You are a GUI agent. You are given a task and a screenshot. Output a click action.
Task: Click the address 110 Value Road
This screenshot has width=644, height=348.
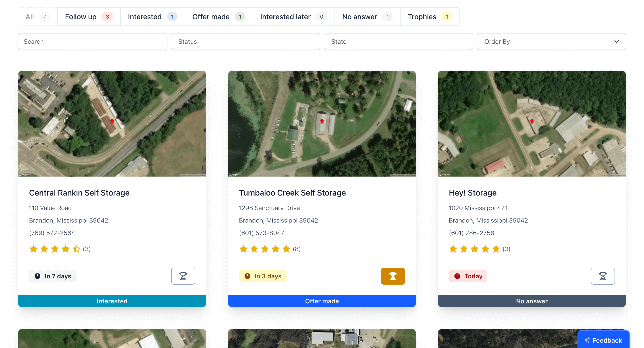pyautogui.click(x=50, y=208)
